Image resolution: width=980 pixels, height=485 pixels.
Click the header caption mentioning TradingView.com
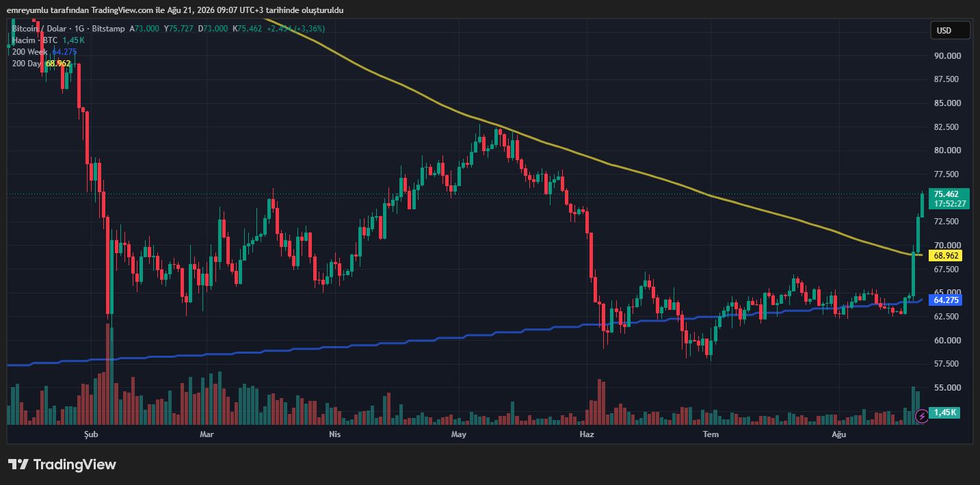pos(175,10)
